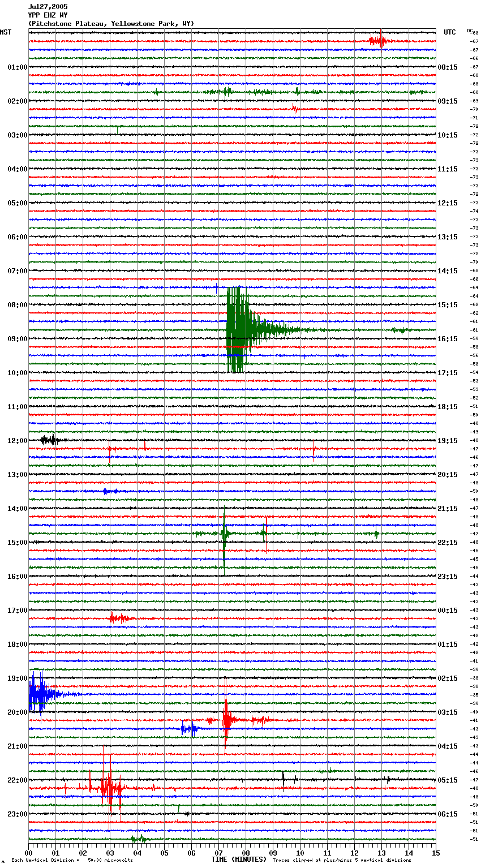
Task: Select minute 08 on the bottom axis
Action: click(x=246, y=853)
